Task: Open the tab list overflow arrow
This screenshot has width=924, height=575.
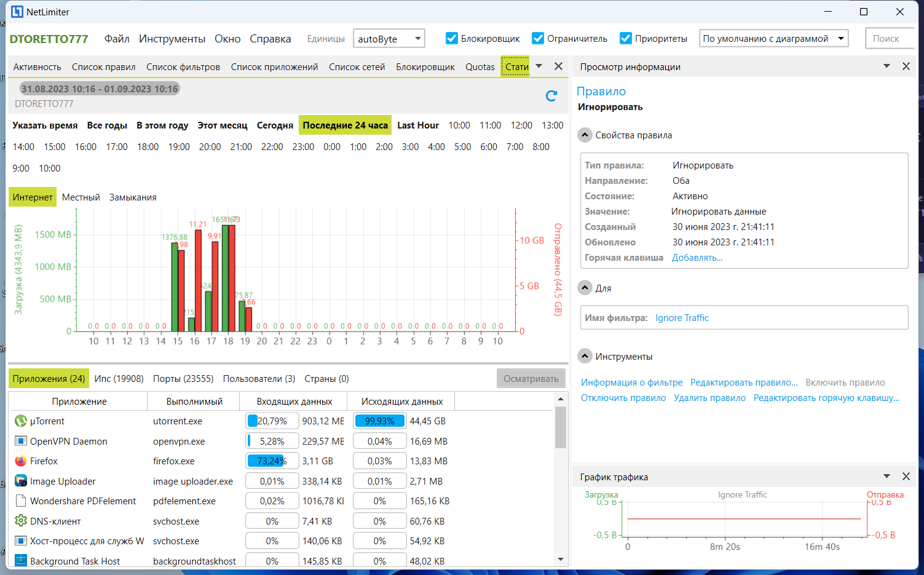Action: 539,66
